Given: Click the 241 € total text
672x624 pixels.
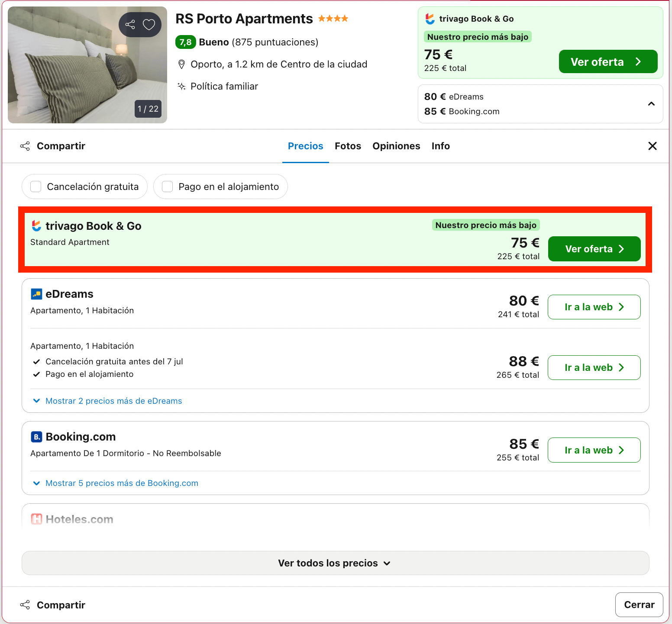Looking at the screenshot, I should click(518, 314).
